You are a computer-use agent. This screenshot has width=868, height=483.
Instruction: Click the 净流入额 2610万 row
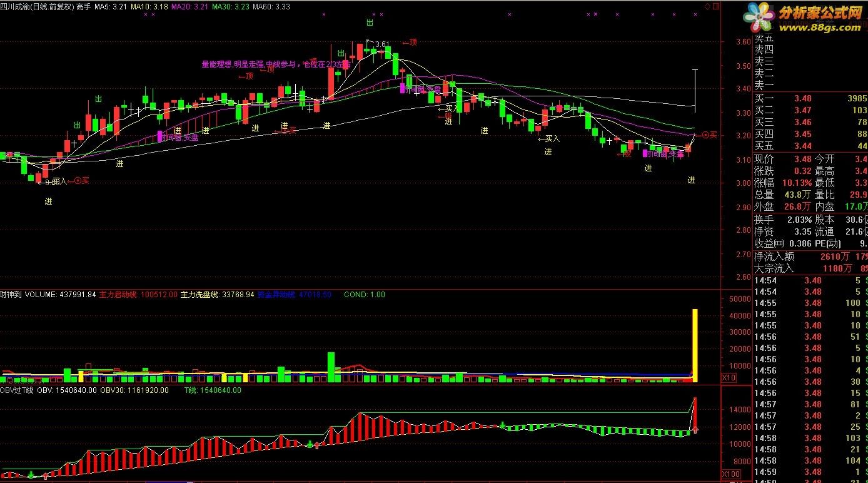(x=810, y=257)
